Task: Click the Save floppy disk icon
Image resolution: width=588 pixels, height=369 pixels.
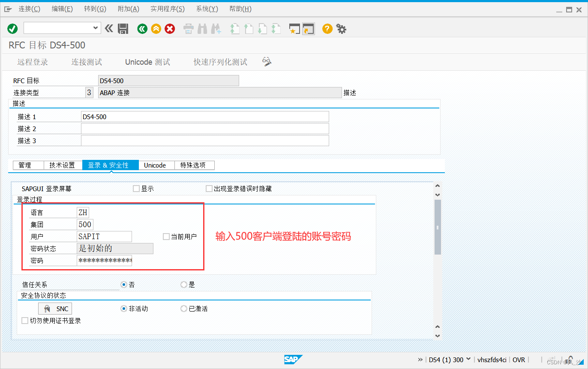Action: point(123,29)
